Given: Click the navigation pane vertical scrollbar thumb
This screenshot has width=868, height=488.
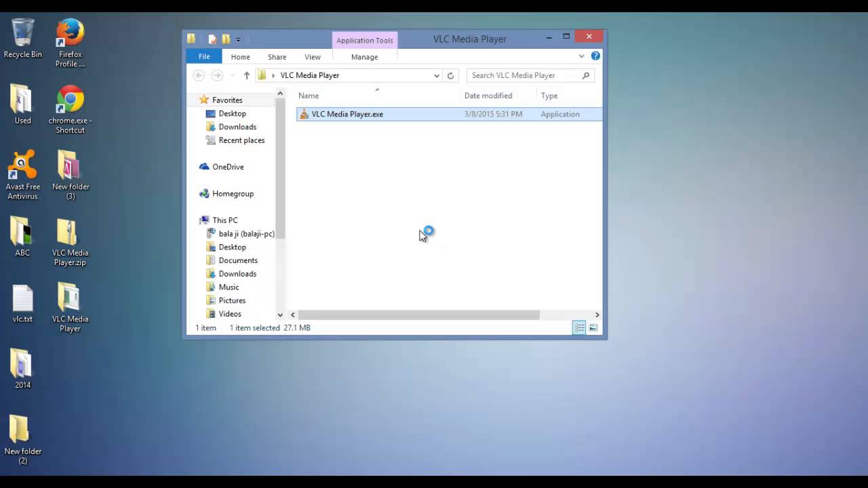Looking at the screenshot, I should click(280, 169).
